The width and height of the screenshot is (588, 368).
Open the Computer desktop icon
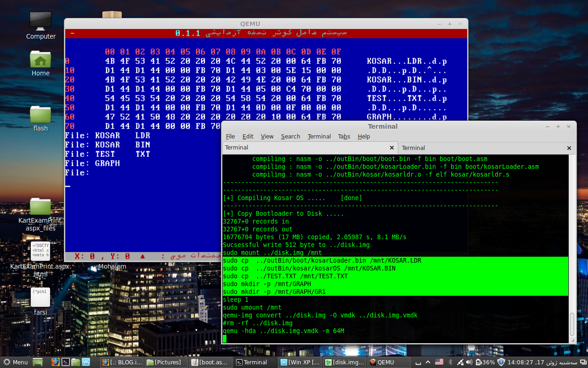pos(40,25)
